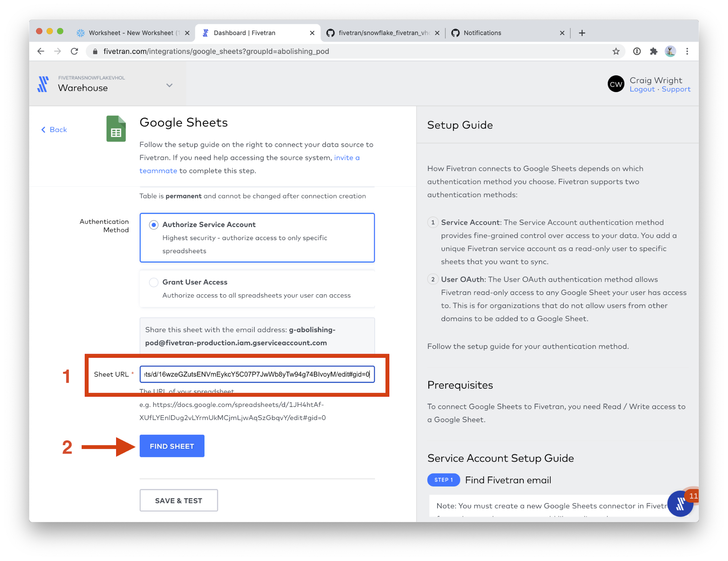Image resolution: width=728 pixels, height=561 pixels.
Task: Click the Google Sheets green icon
Action: click(116, 129)
